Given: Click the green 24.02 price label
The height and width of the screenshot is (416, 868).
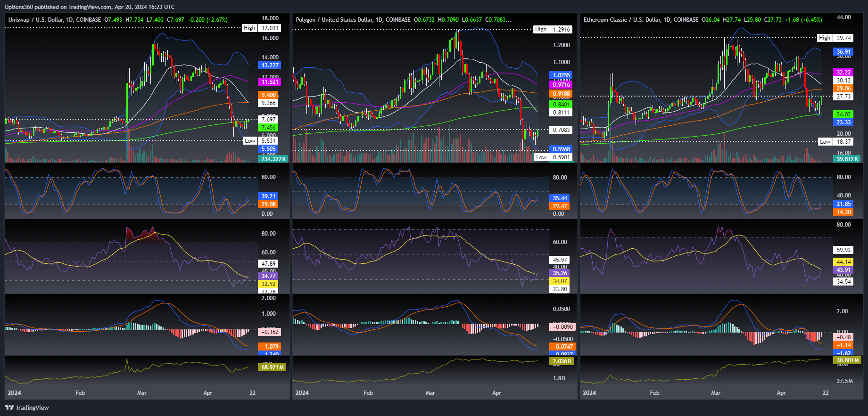Looking at the screenshot, I should [843, 114].
